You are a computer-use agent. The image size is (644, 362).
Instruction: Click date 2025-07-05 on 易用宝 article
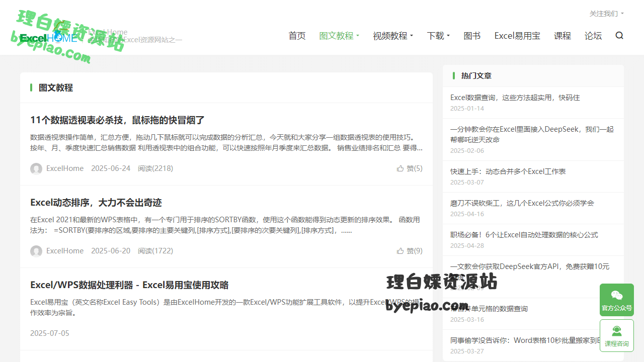tap(50, 333)
